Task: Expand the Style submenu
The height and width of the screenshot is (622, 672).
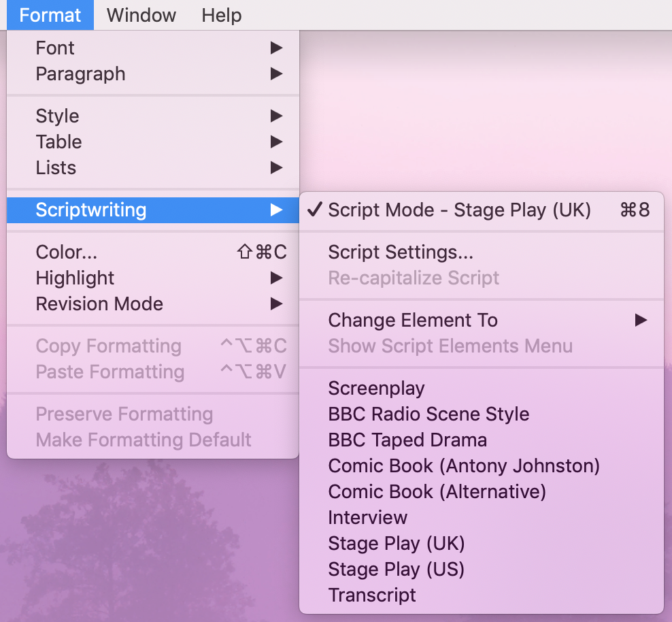Action: click(153, 116)
